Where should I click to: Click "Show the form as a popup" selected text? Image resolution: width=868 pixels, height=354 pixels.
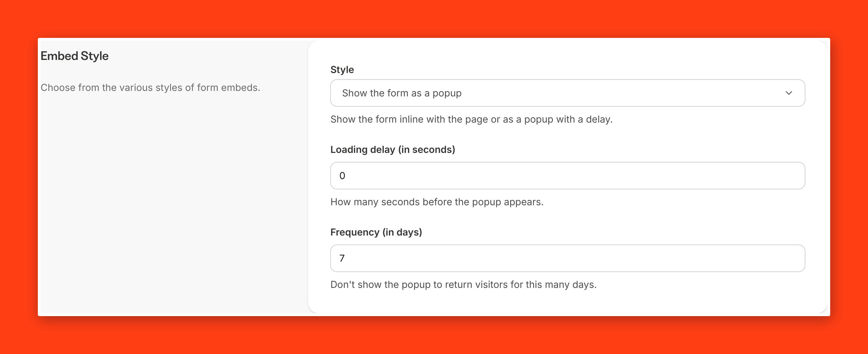click(402, 93)
